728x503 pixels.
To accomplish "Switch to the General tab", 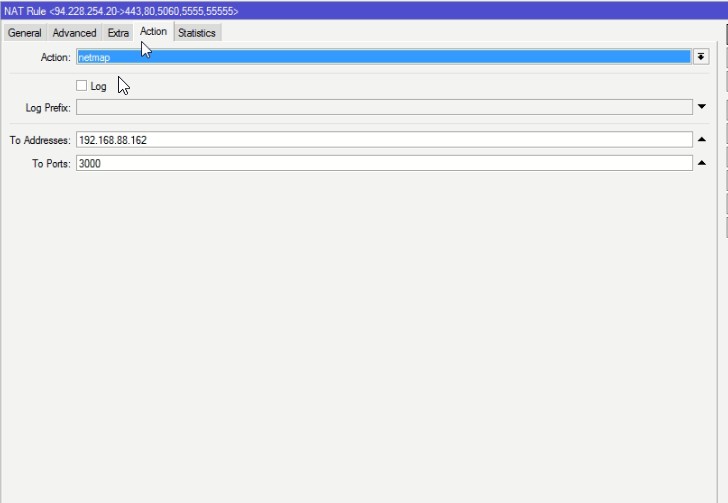I will pos(25,33).
